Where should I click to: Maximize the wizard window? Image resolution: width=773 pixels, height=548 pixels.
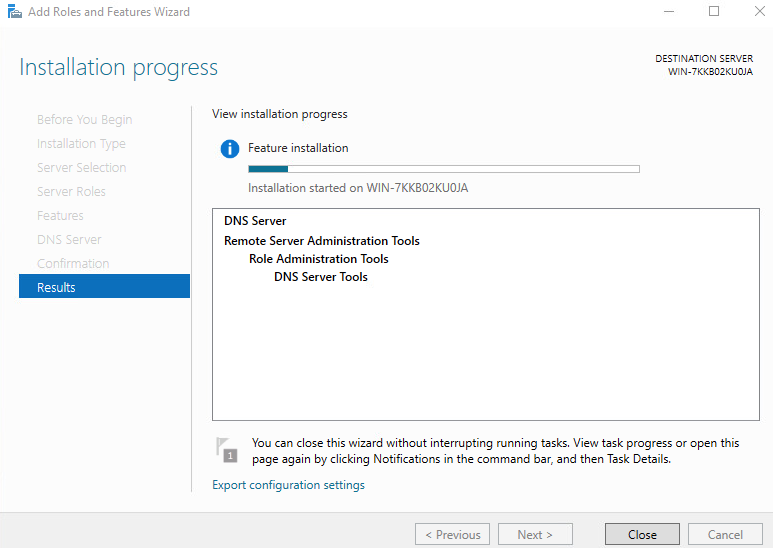[x=714, y=11]
